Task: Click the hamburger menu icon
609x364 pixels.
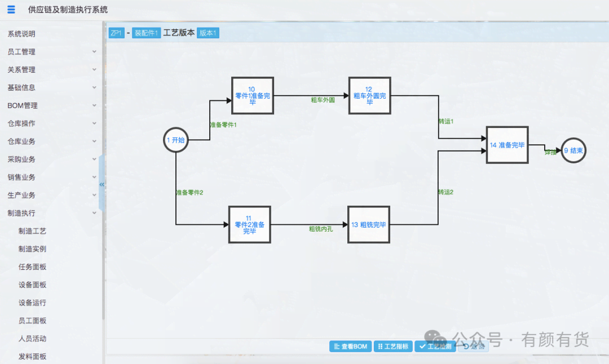Action: [x=11, y=10]
